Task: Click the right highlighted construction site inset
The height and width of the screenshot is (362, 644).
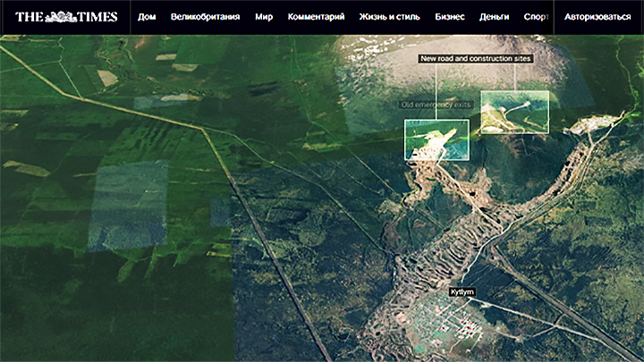Action: point(514,112)
